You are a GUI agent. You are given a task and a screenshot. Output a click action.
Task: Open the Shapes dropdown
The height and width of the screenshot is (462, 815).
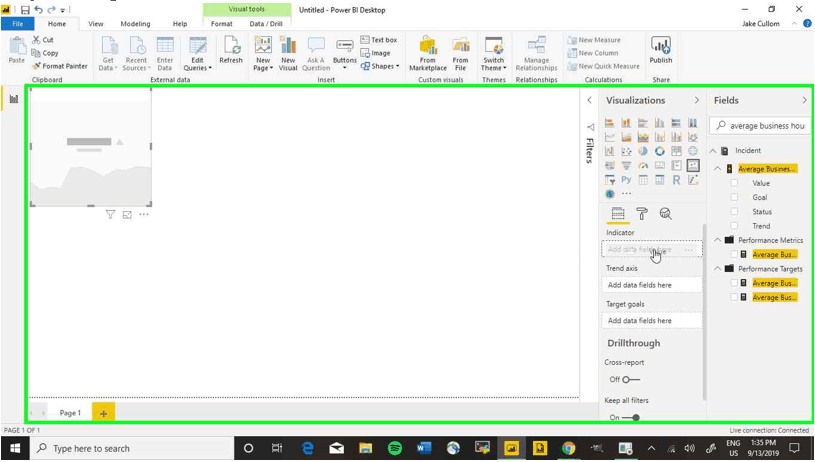coord(380,66)
